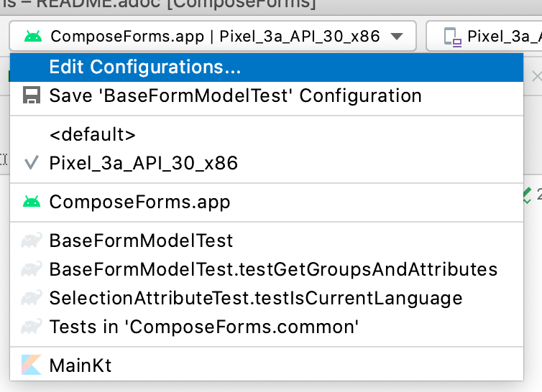The height and width of the screenshot is (392, 542).
Task: Choose the <default> device option
Action: (x=267, y=134)
